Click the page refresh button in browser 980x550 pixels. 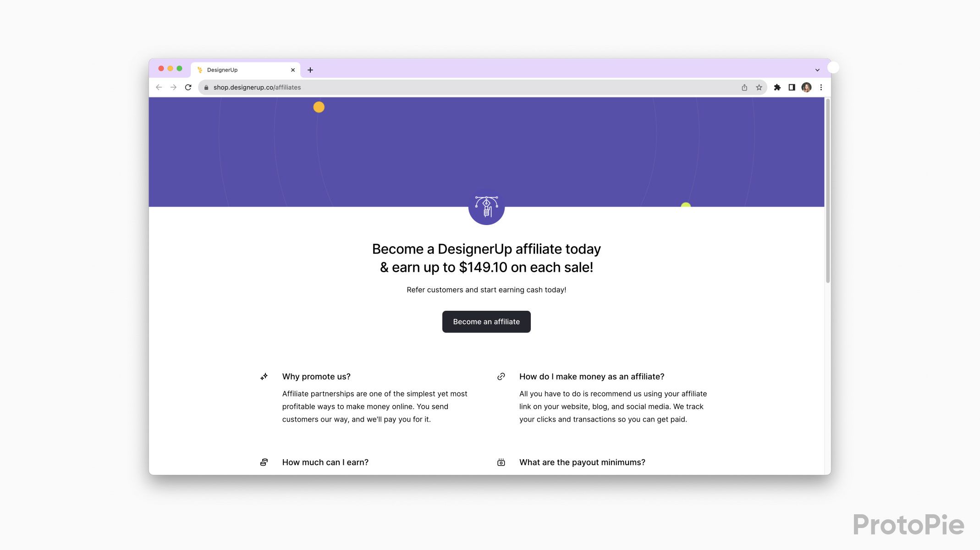click(x=189, y=87)
